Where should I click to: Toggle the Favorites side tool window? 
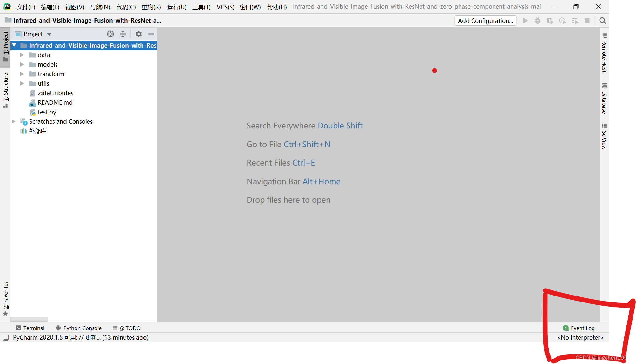coord(6,298)
